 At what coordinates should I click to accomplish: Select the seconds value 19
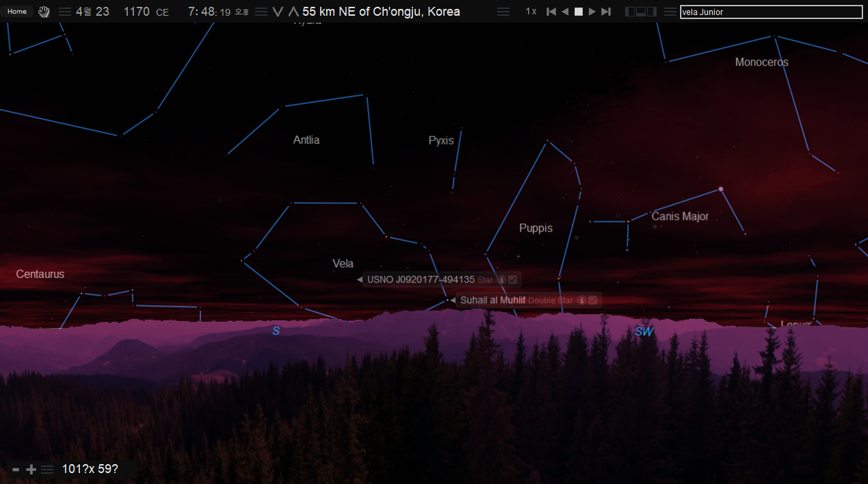tap(225, 12)
